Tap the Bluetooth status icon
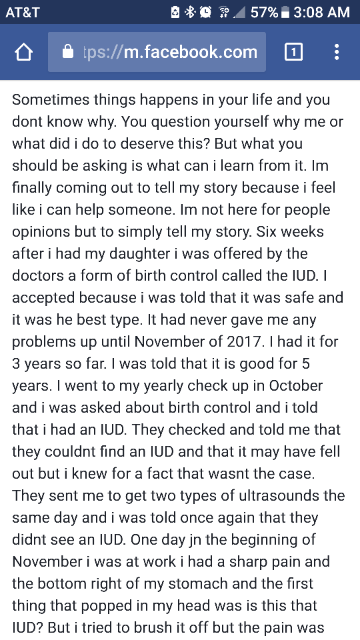 190,12
